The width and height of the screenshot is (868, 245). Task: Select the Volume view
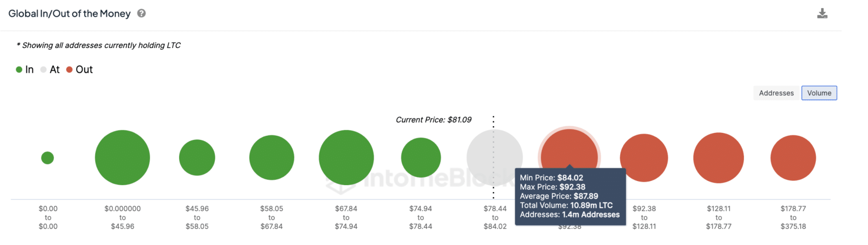[x=819, y=93]
